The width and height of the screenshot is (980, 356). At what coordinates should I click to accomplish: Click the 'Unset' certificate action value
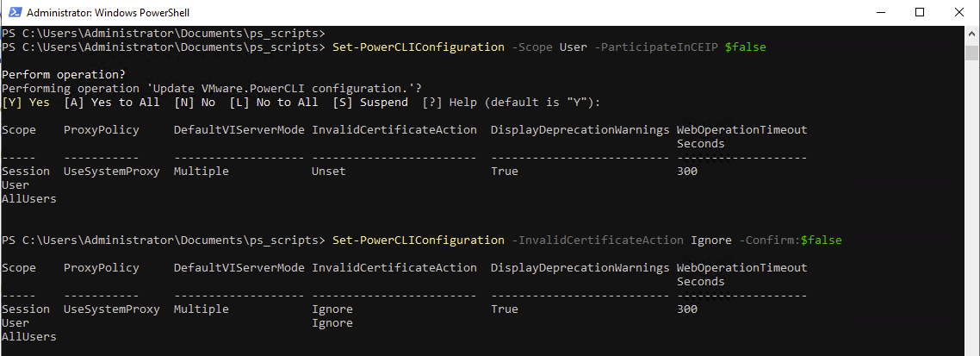(x=328, y=172)
